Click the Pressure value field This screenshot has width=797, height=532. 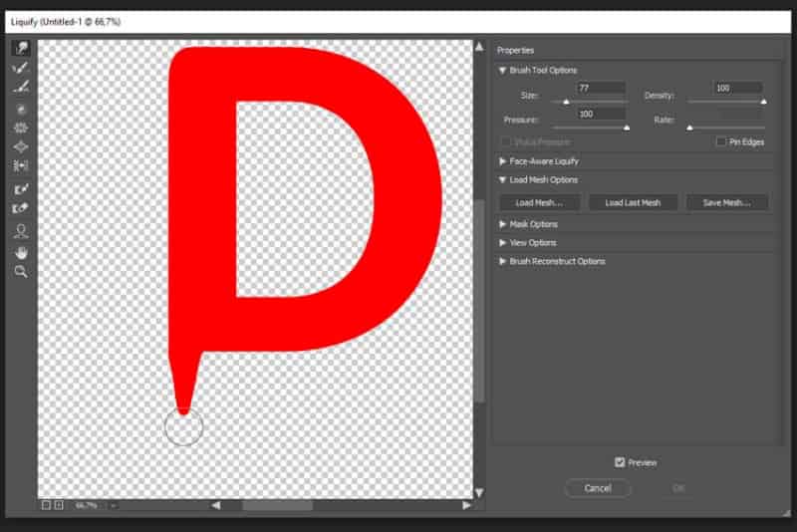[x=601, y=114]
